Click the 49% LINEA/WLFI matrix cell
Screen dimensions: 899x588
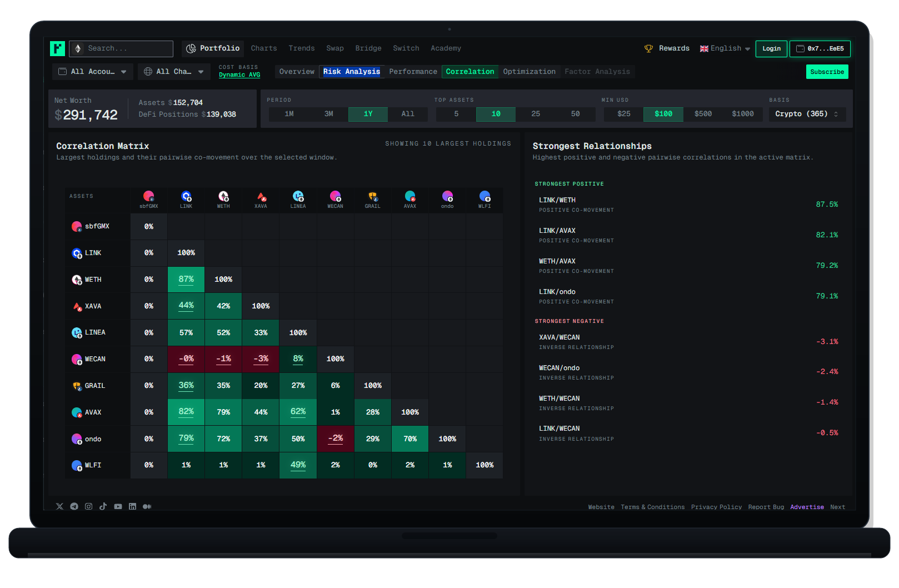point(298,465)
